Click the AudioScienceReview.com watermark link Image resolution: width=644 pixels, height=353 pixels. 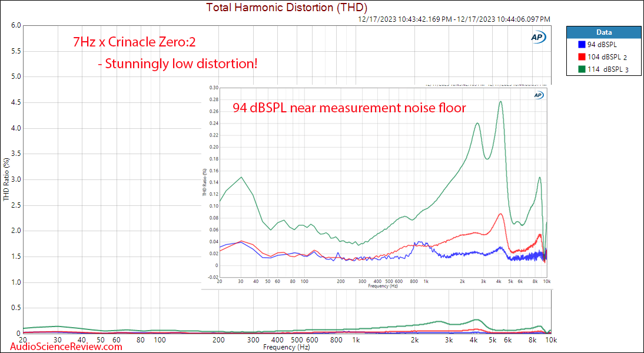65,347
